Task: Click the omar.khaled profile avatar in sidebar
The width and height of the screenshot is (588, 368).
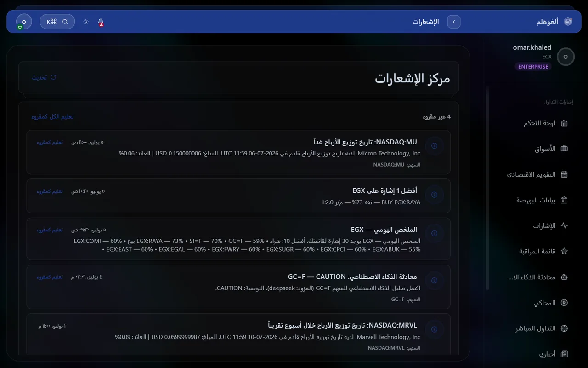Action: (565, 57)
